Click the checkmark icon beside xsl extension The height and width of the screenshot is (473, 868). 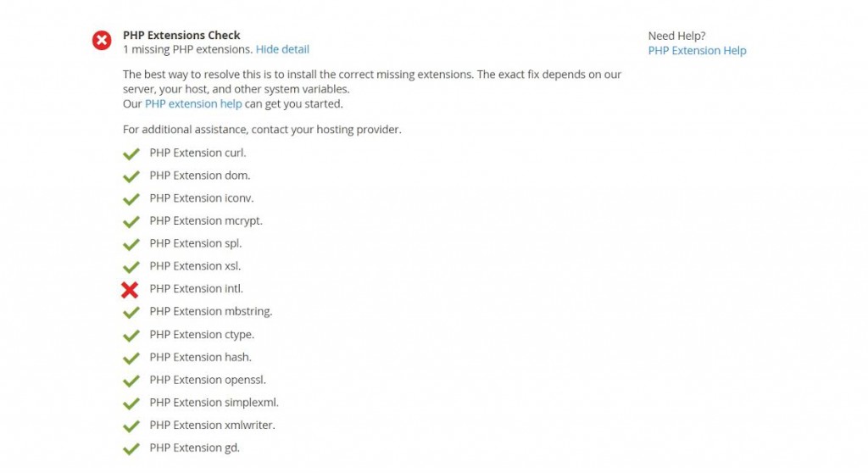131,267
